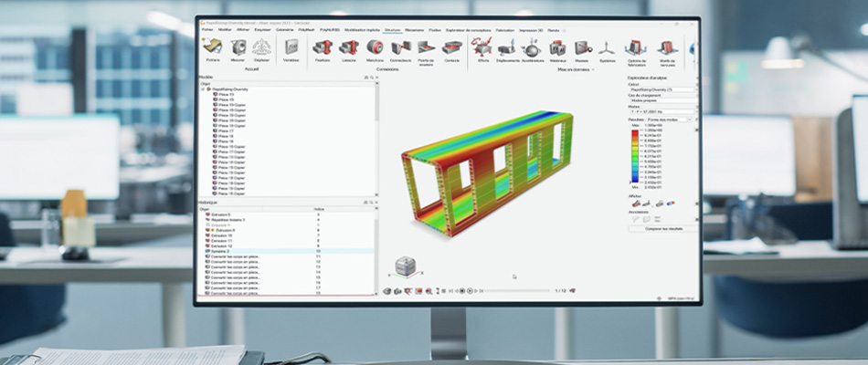Click the search icon in Historique panel header
868x365 pixels.
click(372, 203)
